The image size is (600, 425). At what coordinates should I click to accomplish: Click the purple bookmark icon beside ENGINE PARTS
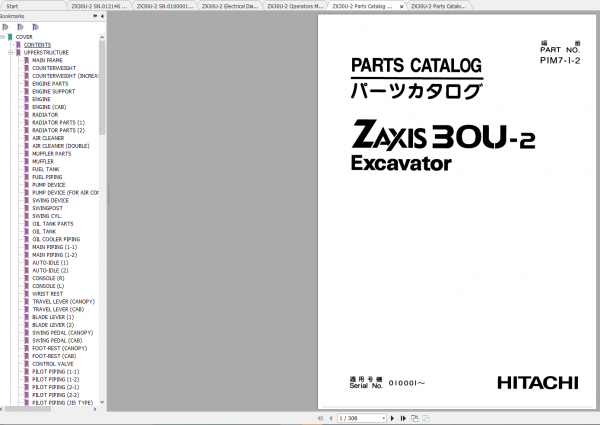26,83
